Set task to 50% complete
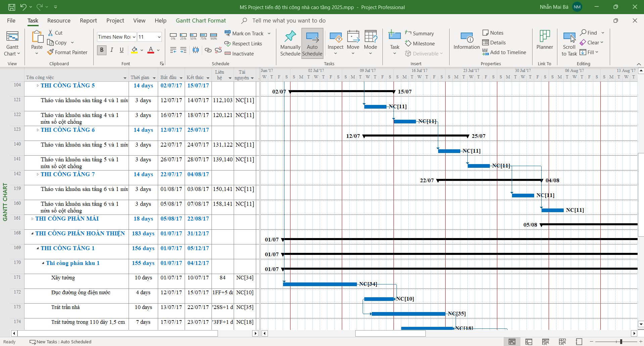This screenshot has height=346, width=644. pos(193,36)
